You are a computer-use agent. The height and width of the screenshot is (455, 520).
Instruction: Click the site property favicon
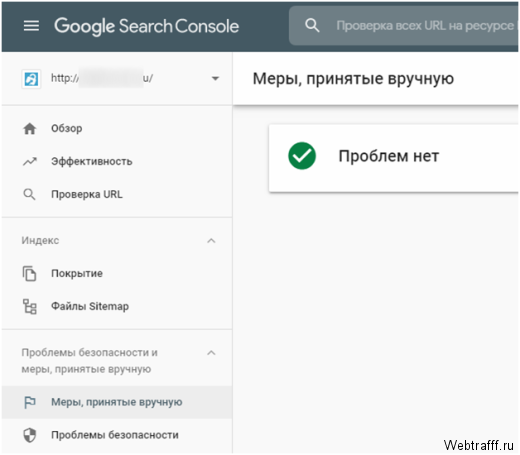[x=31, y=79]
